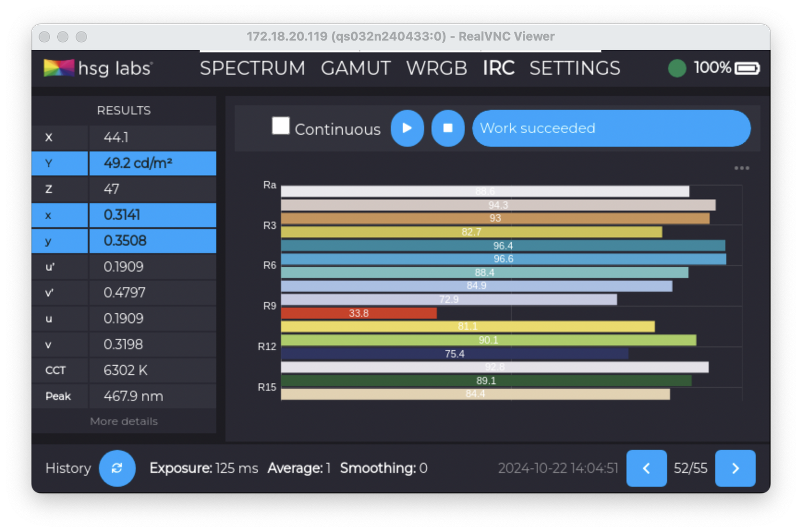Click the dark blue bar showing 75.4
The width and height of the screenshot is (802, 532).
pyautogui.click(x=454, y=354)
